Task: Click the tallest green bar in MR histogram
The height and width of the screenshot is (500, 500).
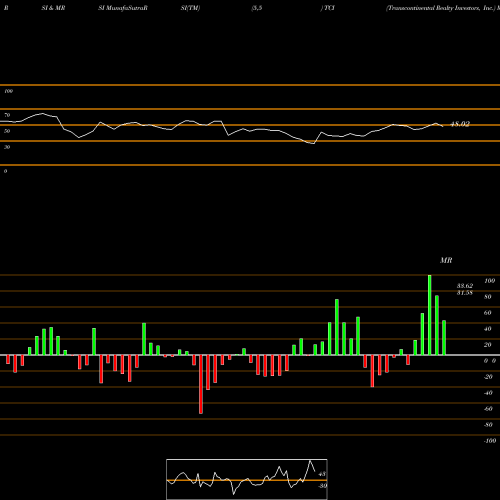Action: (x=430, y=315)
